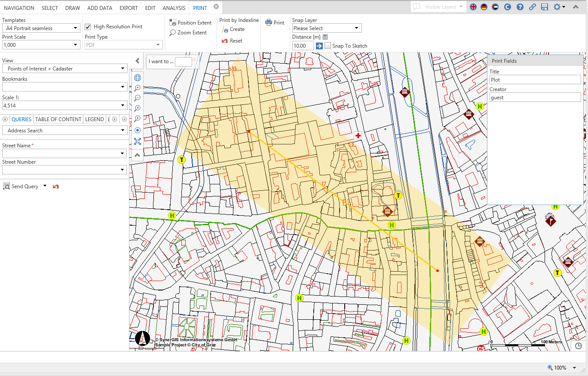Open the distance calculator icon next to Distance [m]
588x376 pixels.
point(325,37)
